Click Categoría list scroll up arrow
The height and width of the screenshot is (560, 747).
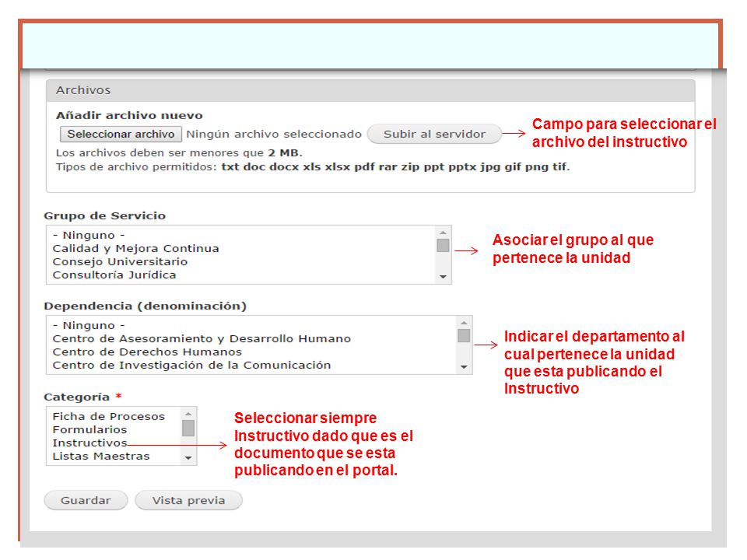(x=188, y=414)
